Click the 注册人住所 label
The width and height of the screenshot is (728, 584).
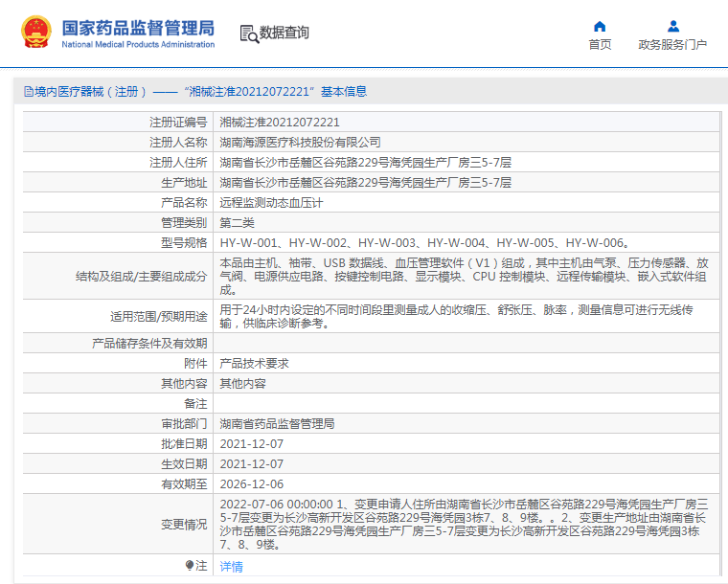click(178, 163)
